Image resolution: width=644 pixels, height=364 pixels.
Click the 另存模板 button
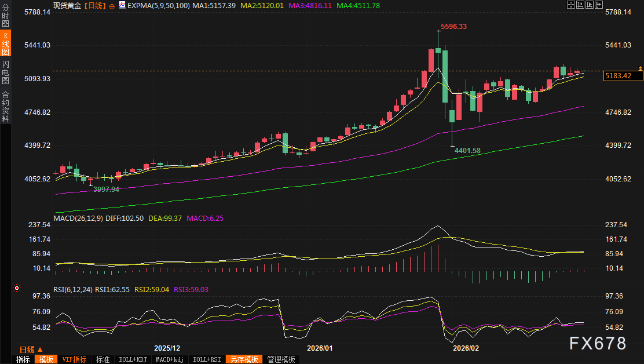pos(244,359)
